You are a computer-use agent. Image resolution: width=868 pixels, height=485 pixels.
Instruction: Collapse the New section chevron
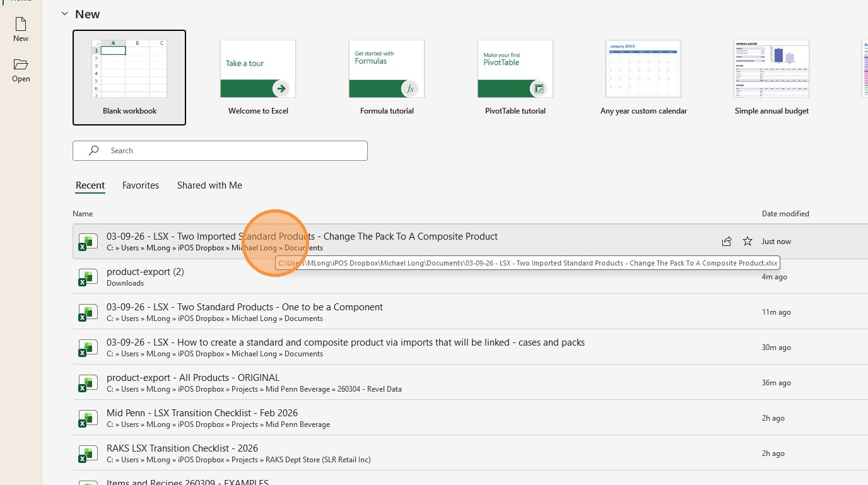(x=64, y=14)
